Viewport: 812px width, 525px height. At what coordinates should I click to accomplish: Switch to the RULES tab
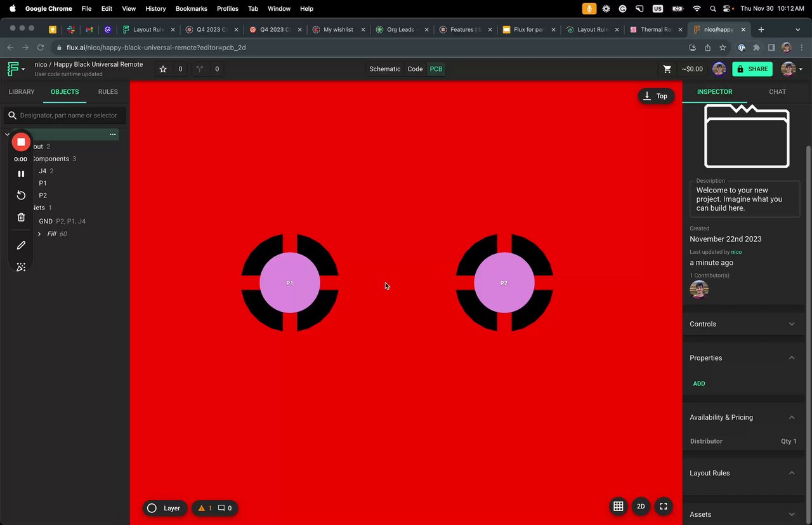108,92
